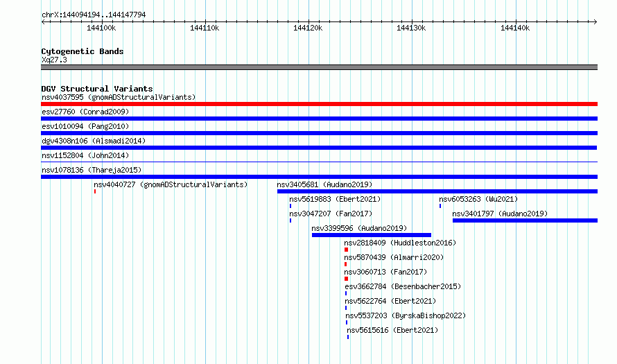Click the 144100k ruler label
The width and height of the screenshot is (617, 364).
click(101, 28)
